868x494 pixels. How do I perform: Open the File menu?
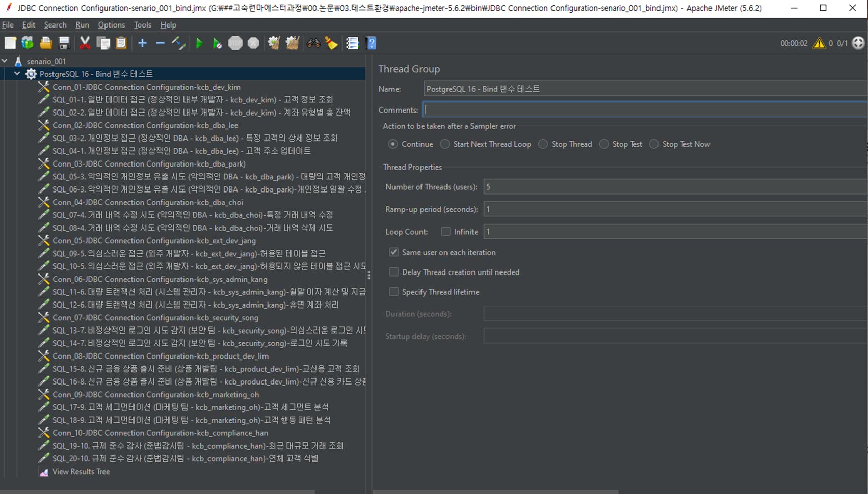(x=8, y=25)
